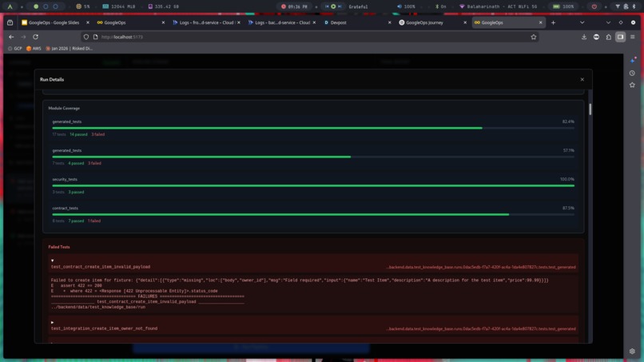Close the Devpost tab
Image resolution: width=644 pixels, height=362 pixels.
[389, 22]
